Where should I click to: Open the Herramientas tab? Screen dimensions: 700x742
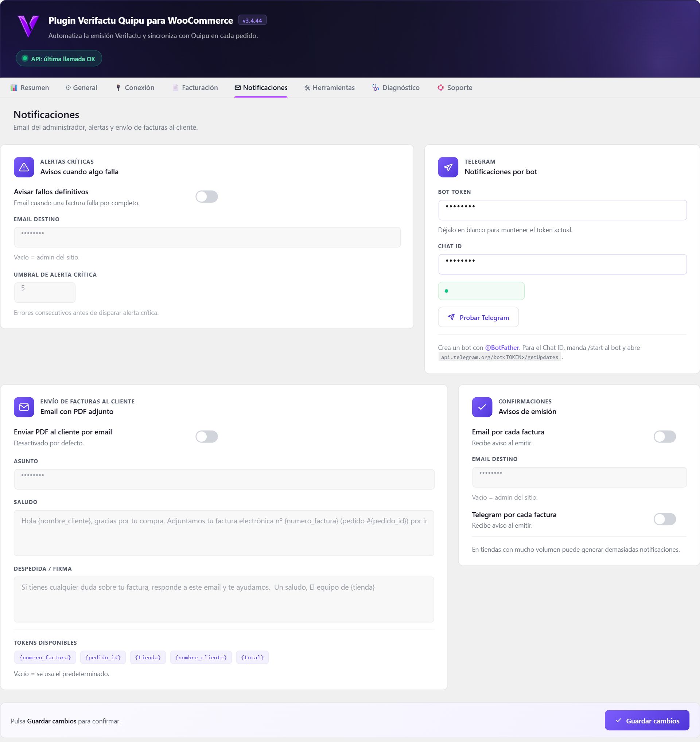(329, 88)
